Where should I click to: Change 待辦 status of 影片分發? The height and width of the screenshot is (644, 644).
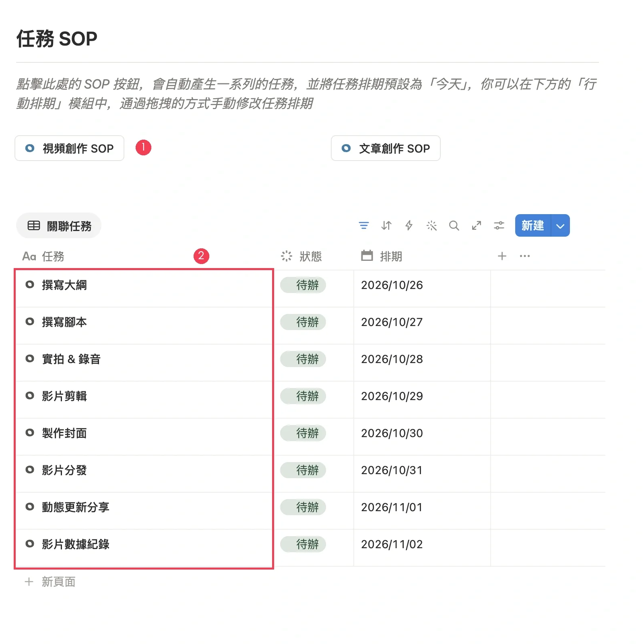point(303,470)
